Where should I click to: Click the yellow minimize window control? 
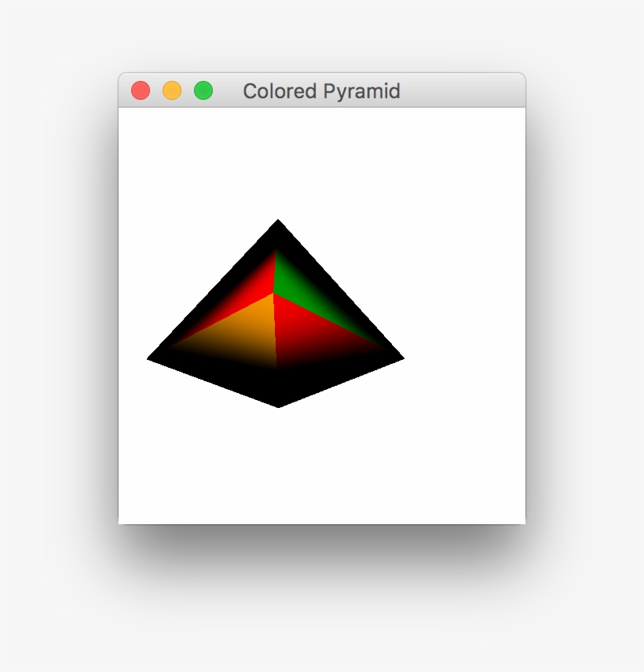point(171,90)
